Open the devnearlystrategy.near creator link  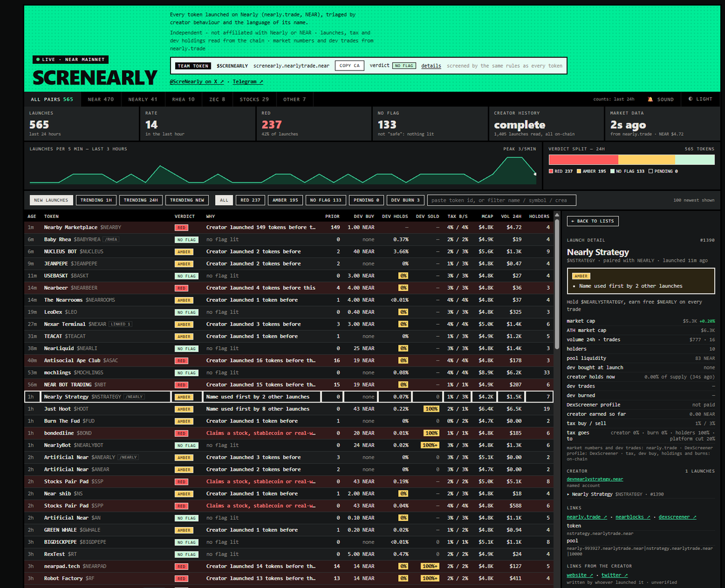[594, 479]
